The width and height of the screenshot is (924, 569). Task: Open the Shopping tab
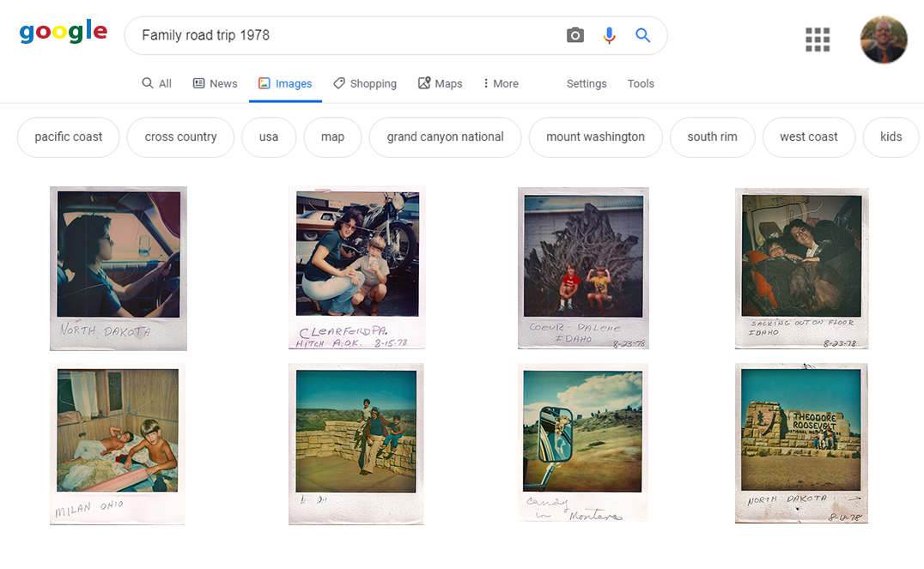365,83
